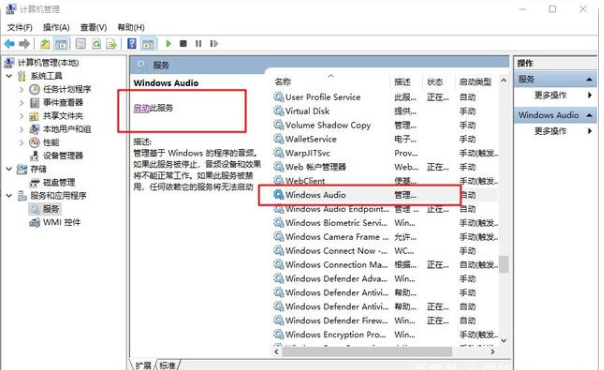Open the 文件(F) menu
The height and width of the screenshot is (370, 604).
pos(20,27)
